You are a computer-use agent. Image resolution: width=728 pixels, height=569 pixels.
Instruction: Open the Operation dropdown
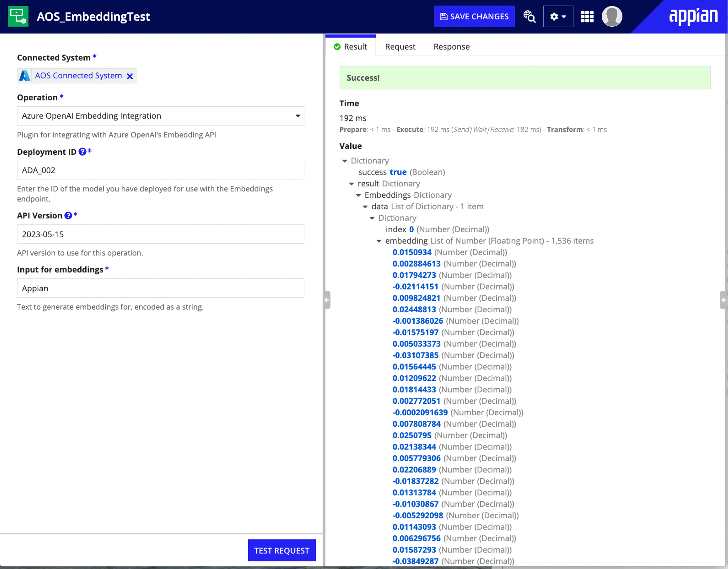[160, 116]
